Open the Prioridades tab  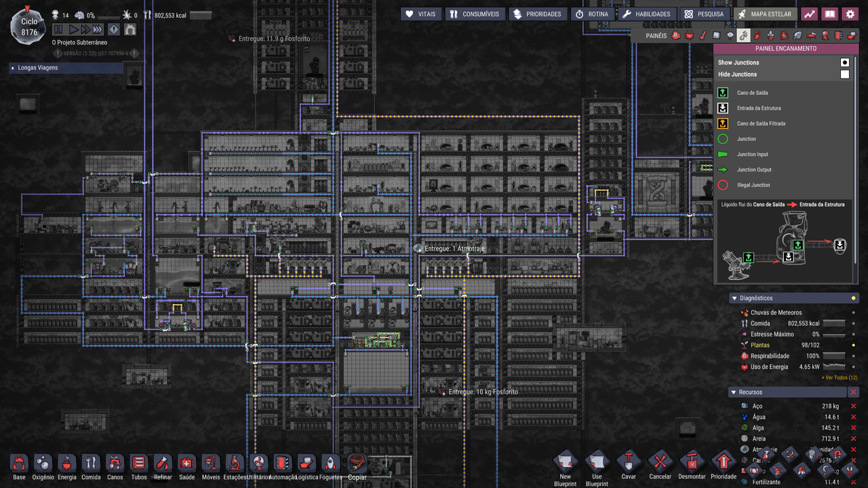538,14
